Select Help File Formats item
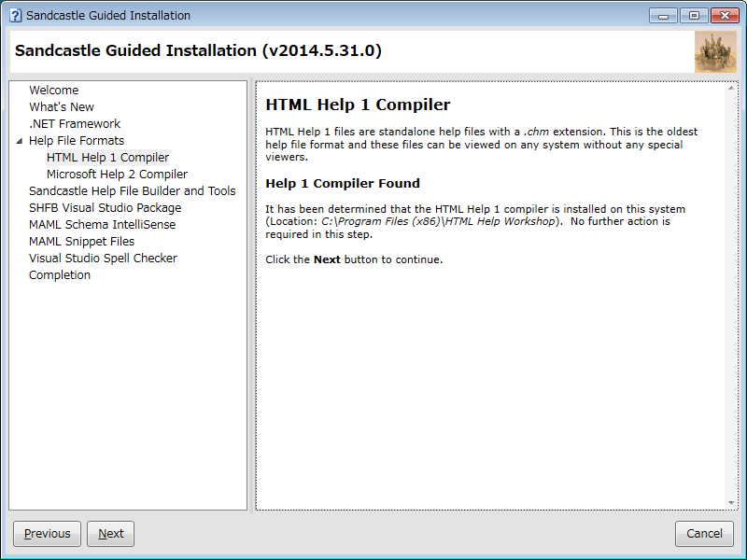 [x=77, y=141]
